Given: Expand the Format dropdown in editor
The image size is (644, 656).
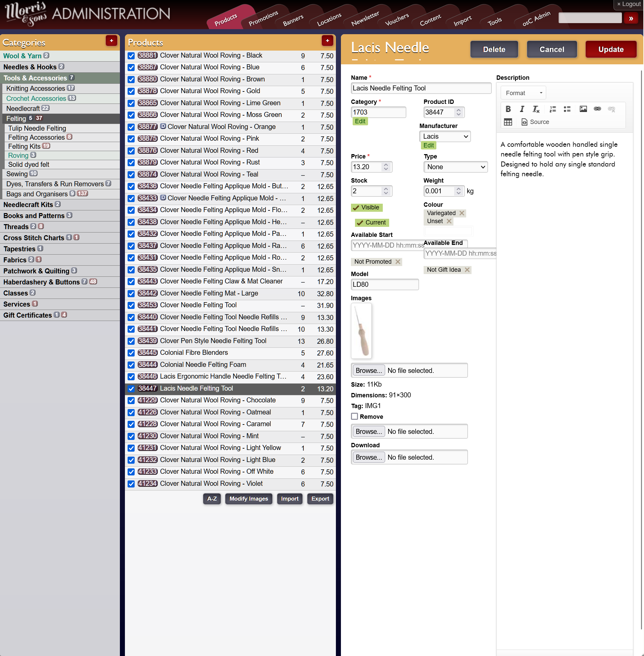Looking at the screenshot, I should (x=523, y=93).
